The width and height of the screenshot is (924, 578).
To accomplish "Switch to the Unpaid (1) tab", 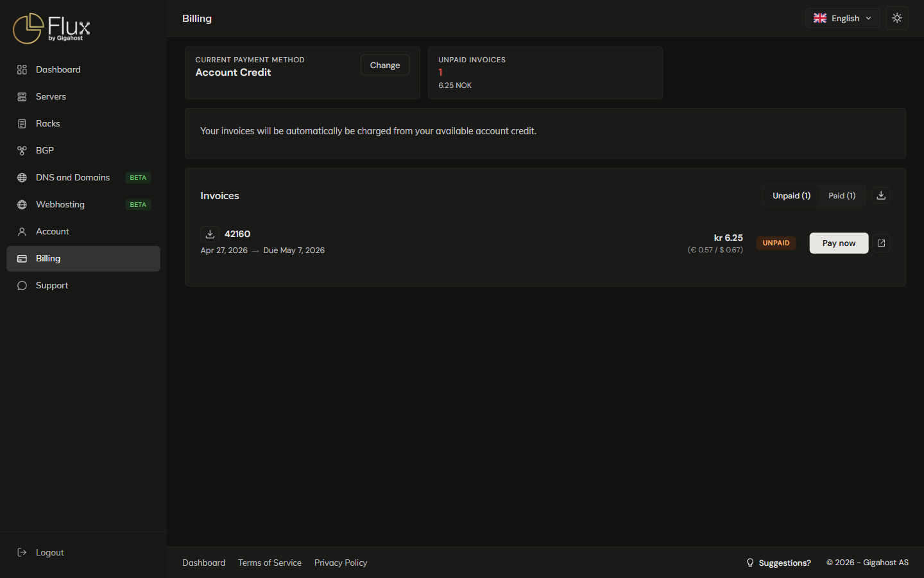I will pos(791,195).
